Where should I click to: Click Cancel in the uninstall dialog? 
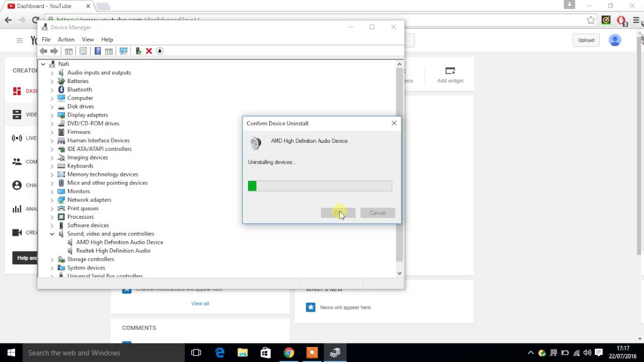(x=377, y=213)
